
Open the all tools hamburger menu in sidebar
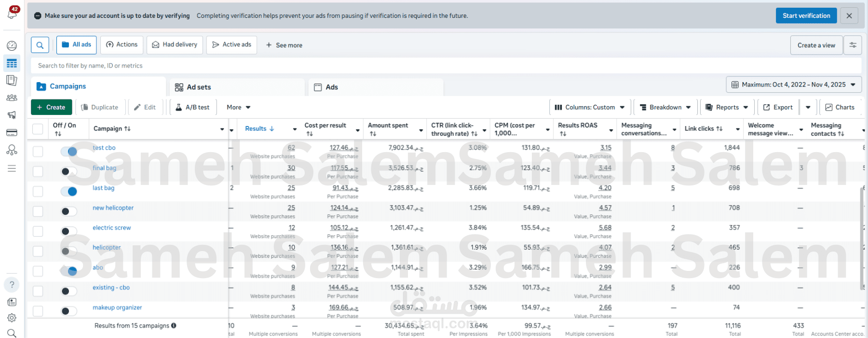click(x=12, y=169)
